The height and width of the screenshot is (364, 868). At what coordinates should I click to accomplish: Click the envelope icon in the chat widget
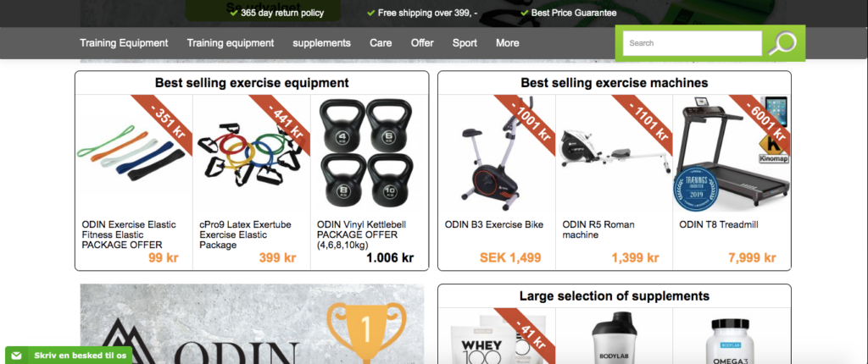click(x=17, y=356)
